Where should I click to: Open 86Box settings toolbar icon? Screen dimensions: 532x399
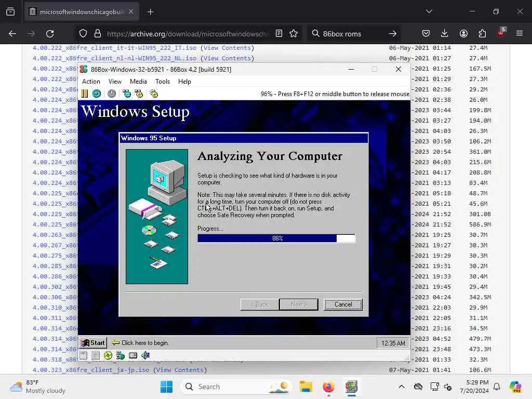click(x=154, y=94)
